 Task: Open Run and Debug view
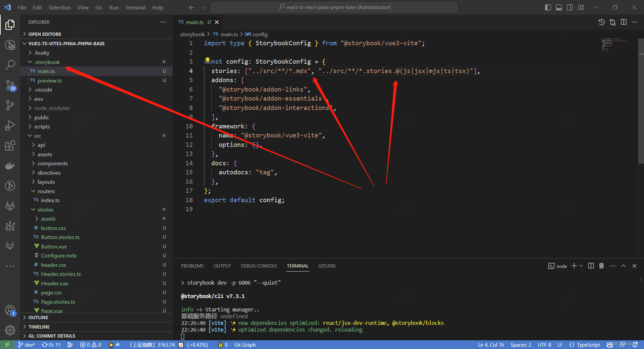(10, 125)
